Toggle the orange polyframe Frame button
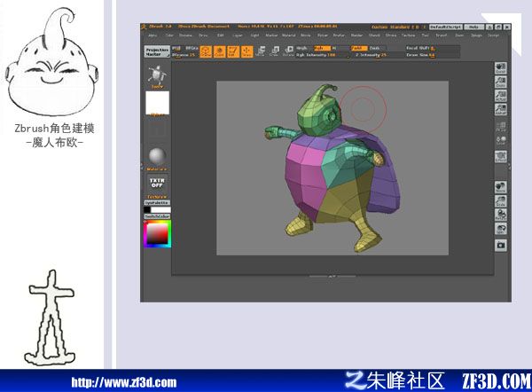Viewport: 532px width, 392px height. coord(206,52)
